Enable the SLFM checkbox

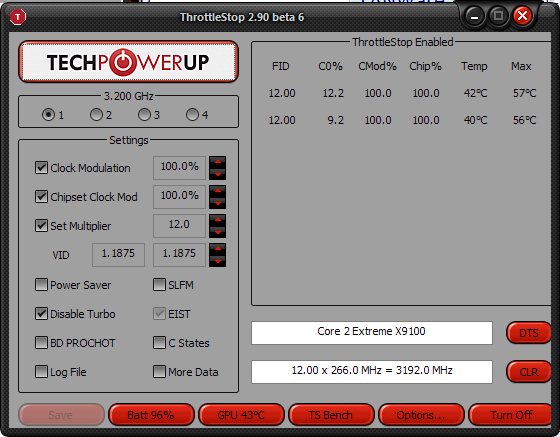pos(159,285)
